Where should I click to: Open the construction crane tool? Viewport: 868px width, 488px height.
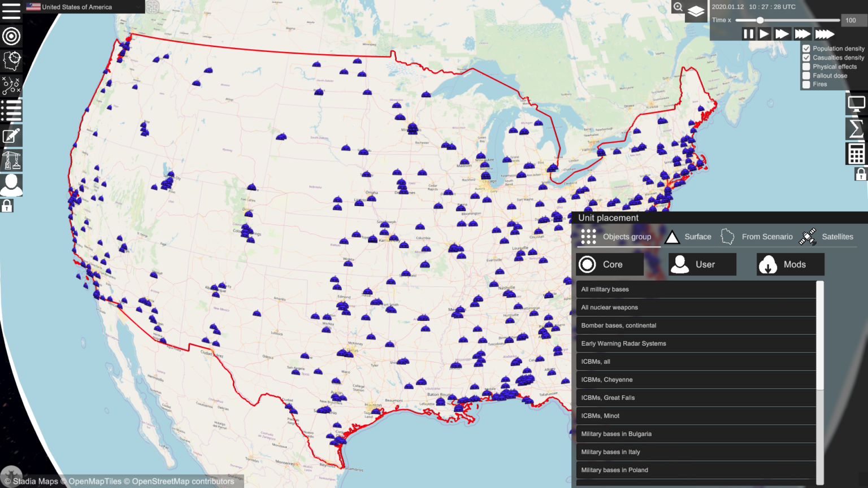tap(11, 160)
